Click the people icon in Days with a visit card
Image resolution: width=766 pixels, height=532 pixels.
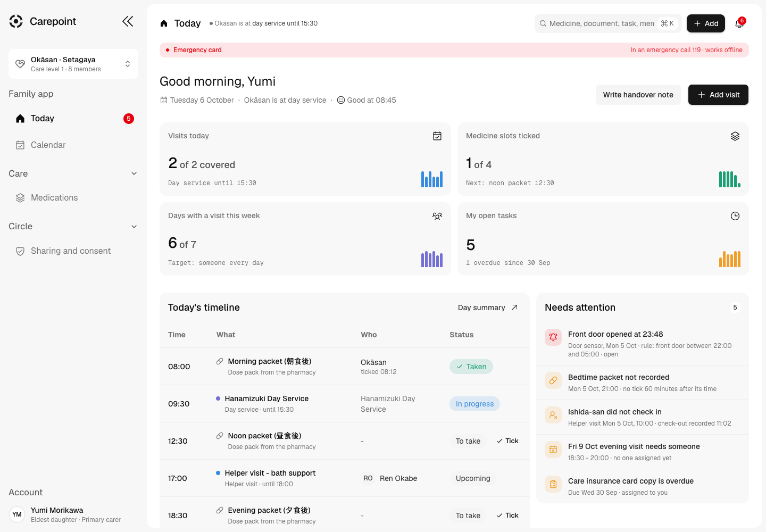pyautogui.click(x=437, y=216)
